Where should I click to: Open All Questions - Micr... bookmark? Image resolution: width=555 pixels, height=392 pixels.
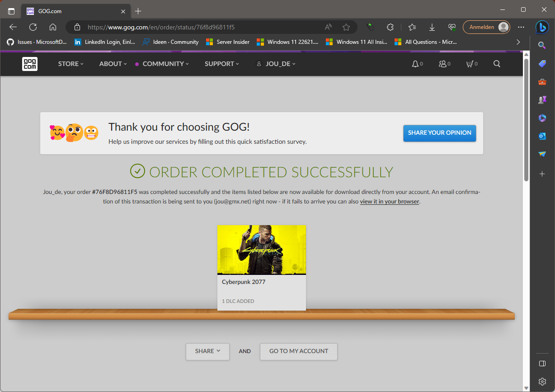tap(426, 42)
